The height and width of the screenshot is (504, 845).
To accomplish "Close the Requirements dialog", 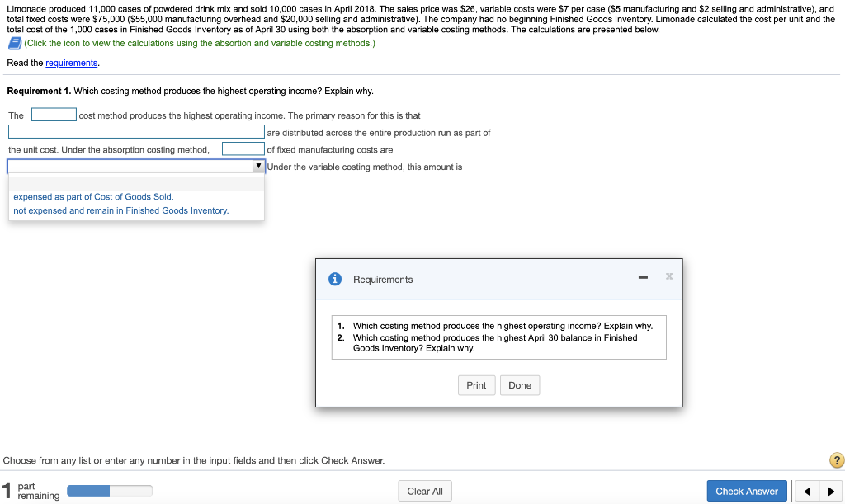I will [x=668, y=277].
